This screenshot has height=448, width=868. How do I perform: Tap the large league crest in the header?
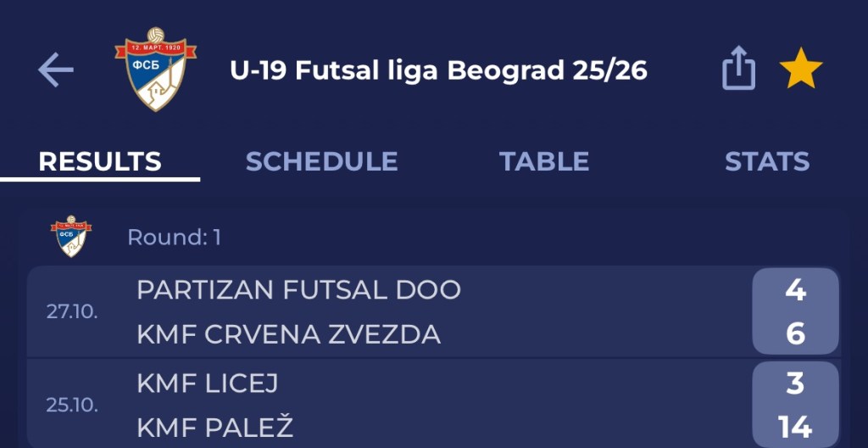(x=155, y=70)
